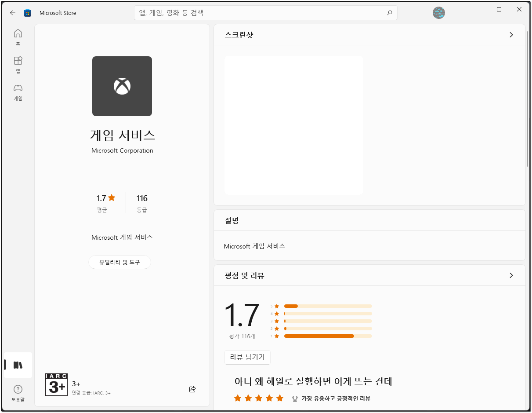Select the 2-star rating bar
The height and width of the screenshot is (413, 532).
coord(328,329)
